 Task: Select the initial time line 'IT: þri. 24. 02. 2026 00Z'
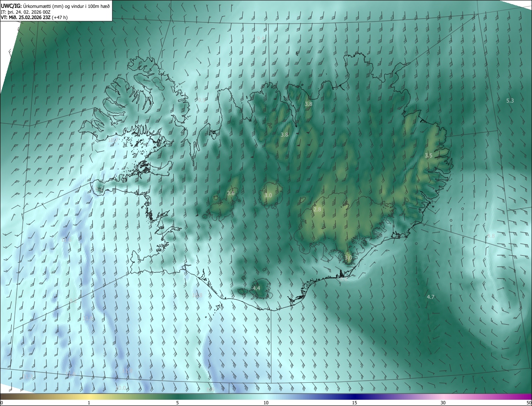[x=26, y=12]
